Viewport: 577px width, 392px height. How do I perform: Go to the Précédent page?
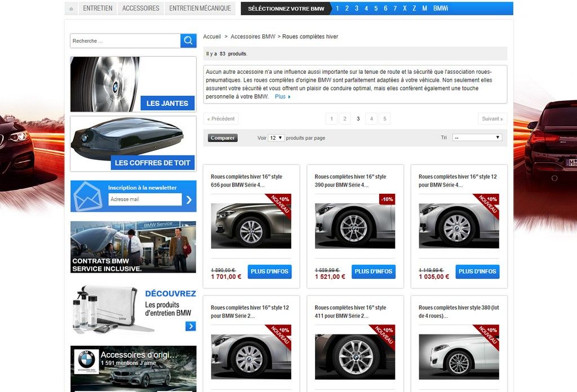click(221, 118)
